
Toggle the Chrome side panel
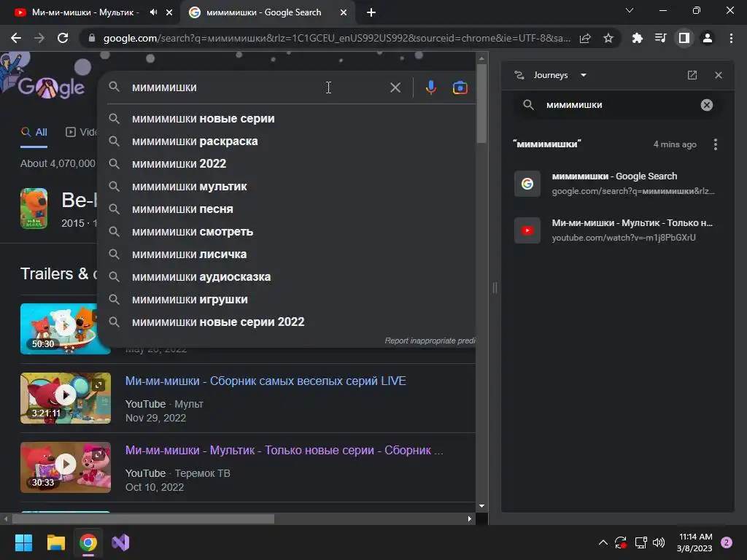(x=684, y=38)
